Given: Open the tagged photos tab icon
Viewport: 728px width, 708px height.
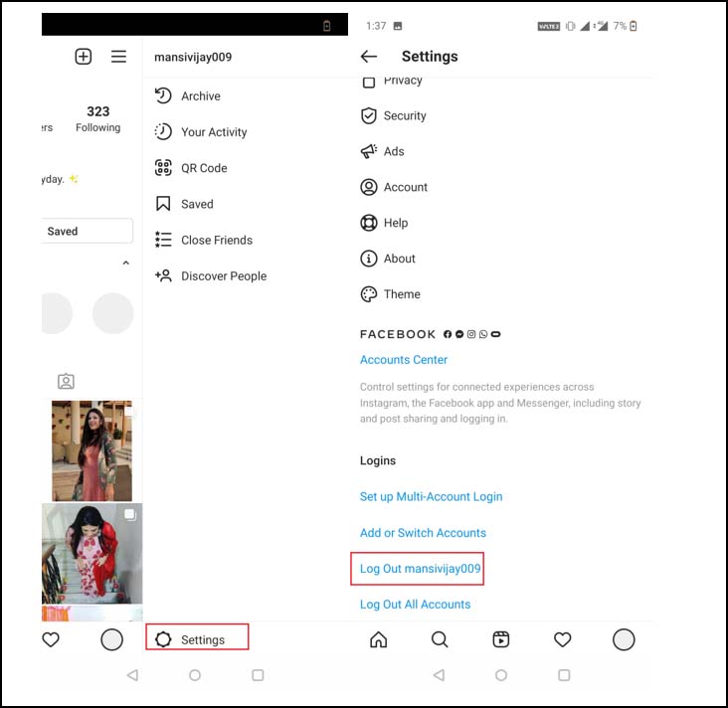Looking at the screenshot, I should 66,381.
